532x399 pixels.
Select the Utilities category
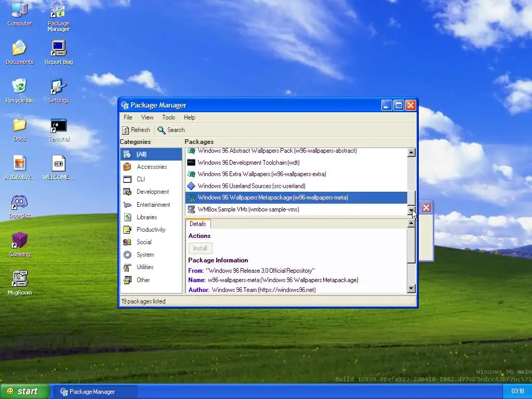pyautogui.click(x=151, y=267)
